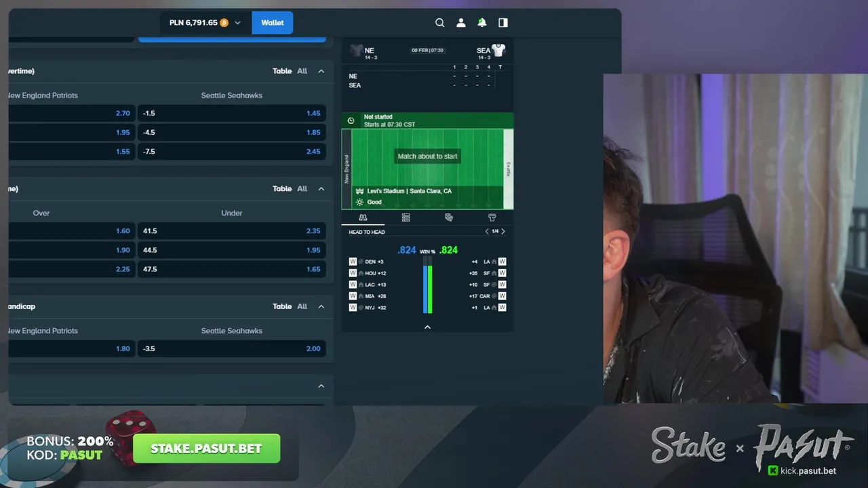Click the Starts at 07:30 CST text
The width and height of the screenshot is (868, 488).
click(389, 125)
